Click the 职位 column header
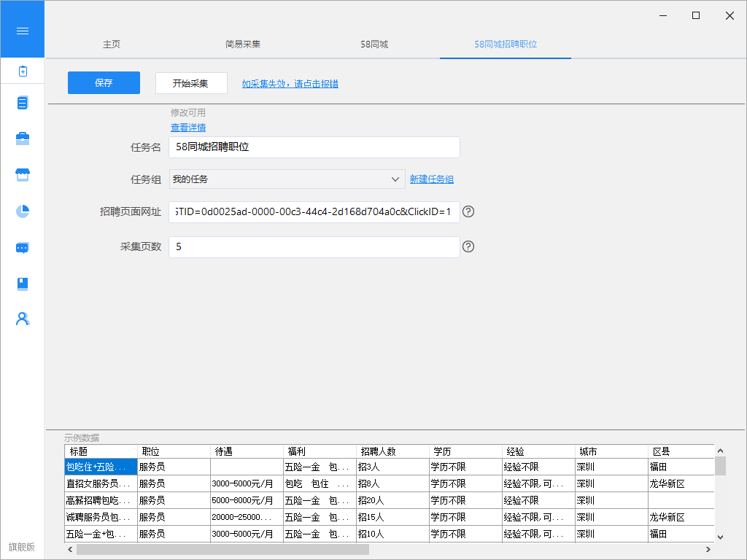Screen dimensions: 747x560 [174, 451]
